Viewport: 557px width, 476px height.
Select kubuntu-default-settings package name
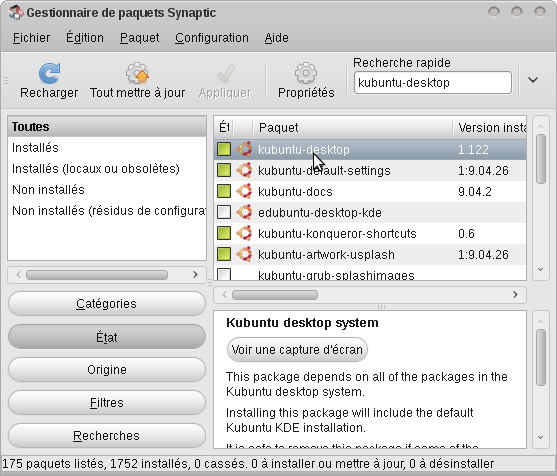[x=324, y=171]
